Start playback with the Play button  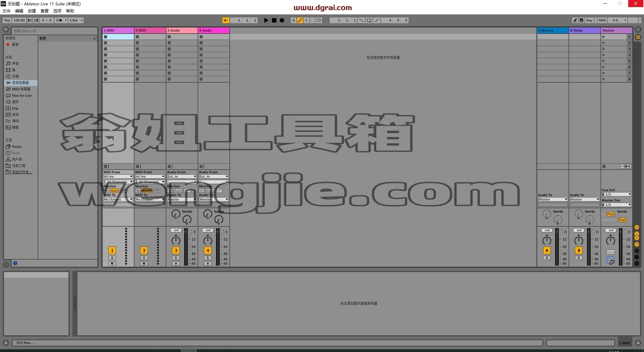coord(266,20)
